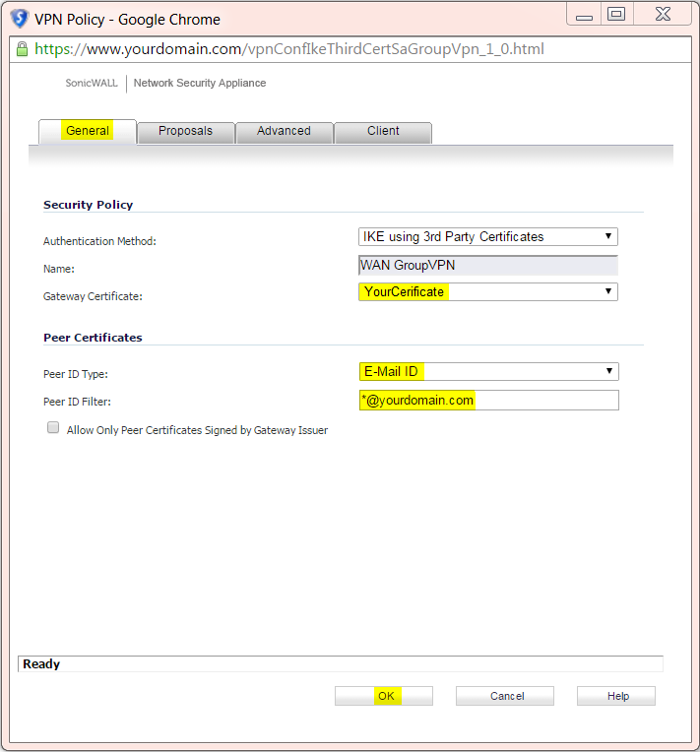Viewport: 700px width, 752px height.
Task: Click the OK button
Action: (x=384, y=696)
